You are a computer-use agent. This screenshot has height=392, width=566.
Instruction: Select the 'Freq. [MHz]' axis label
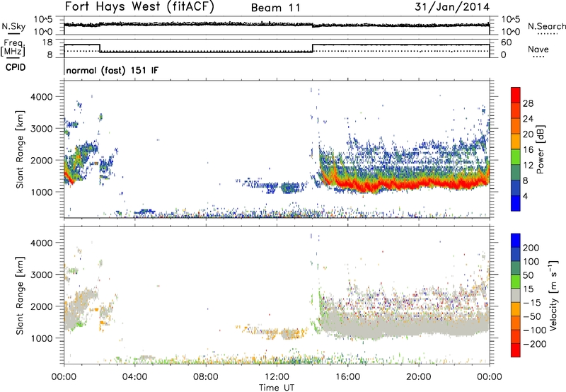point(13,47)
